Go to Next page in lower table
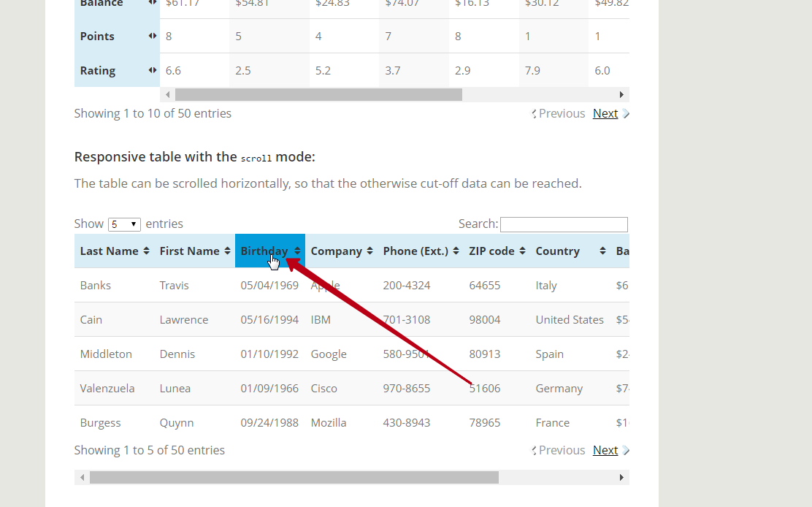The height and width of the screenshot is (507, 812). click(605, 450)
